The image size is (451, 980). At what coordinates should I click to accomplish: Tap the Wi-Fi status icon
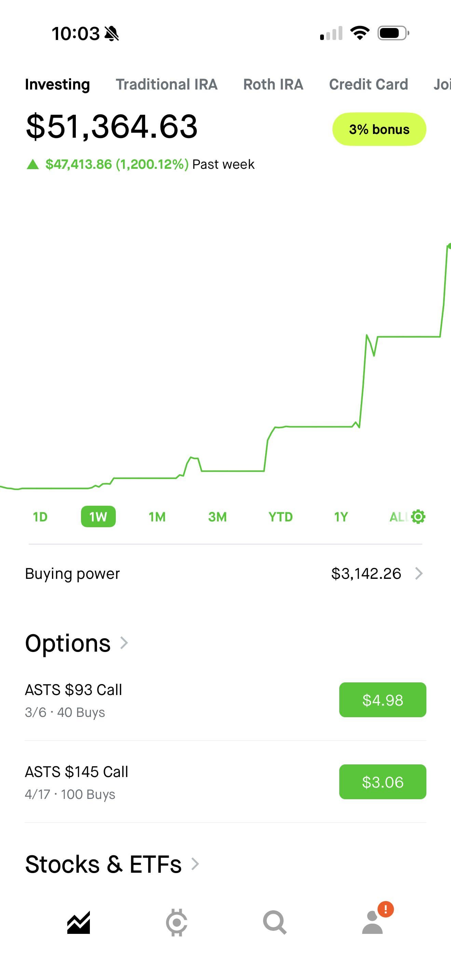click(x=360, y=33)
